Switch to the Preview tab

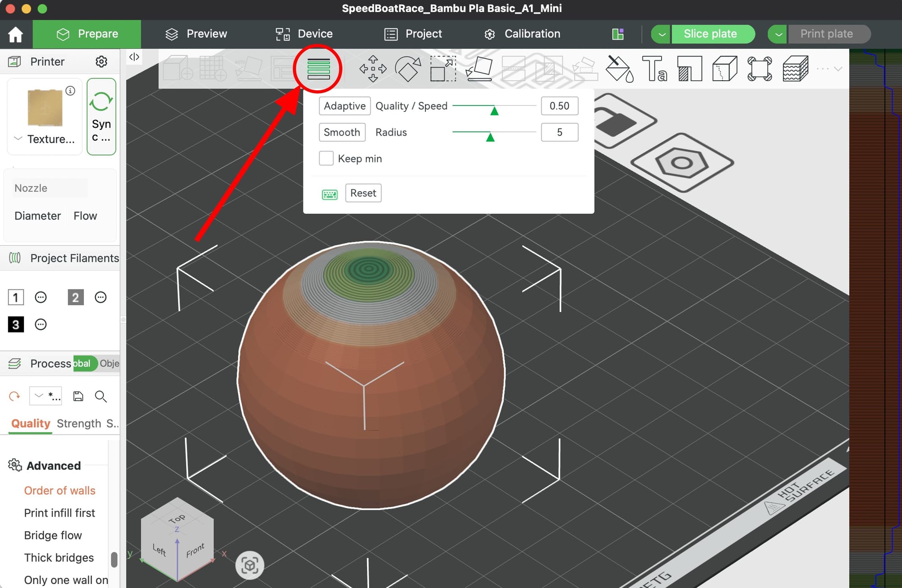[197, 34]
